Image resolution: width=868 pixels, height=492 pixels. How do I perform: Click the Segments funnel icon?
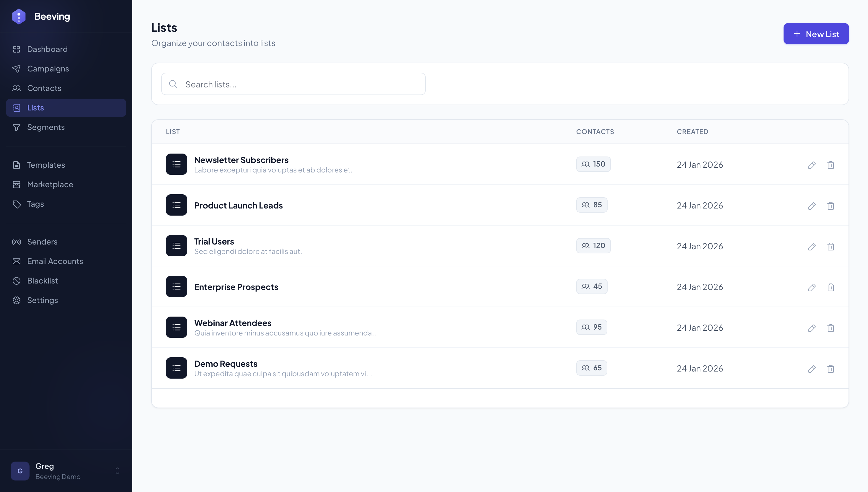tap(17, 127)
